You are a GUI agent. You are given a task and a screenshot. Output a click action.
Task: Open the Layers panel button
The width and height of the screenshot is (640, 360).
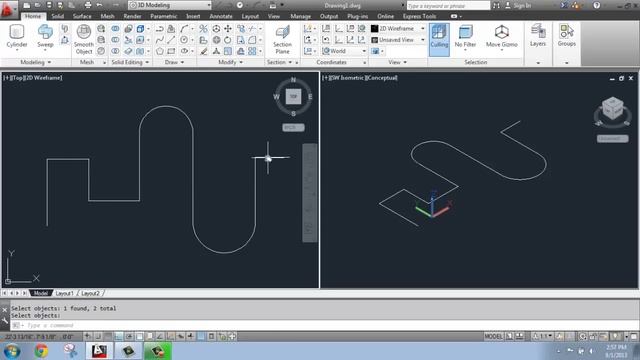(x=538, y=35)
